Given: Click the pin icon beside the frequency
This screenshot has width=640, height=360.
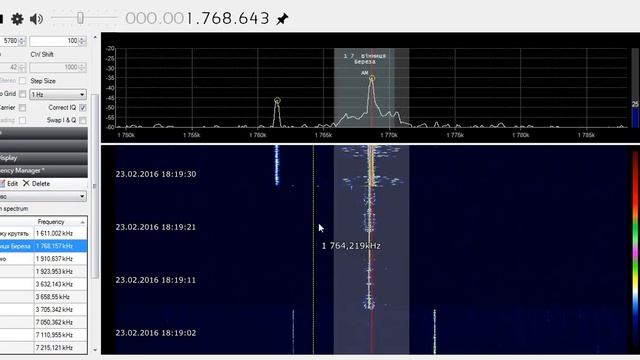Looking at the screenshot, I should tap(282, 19).
